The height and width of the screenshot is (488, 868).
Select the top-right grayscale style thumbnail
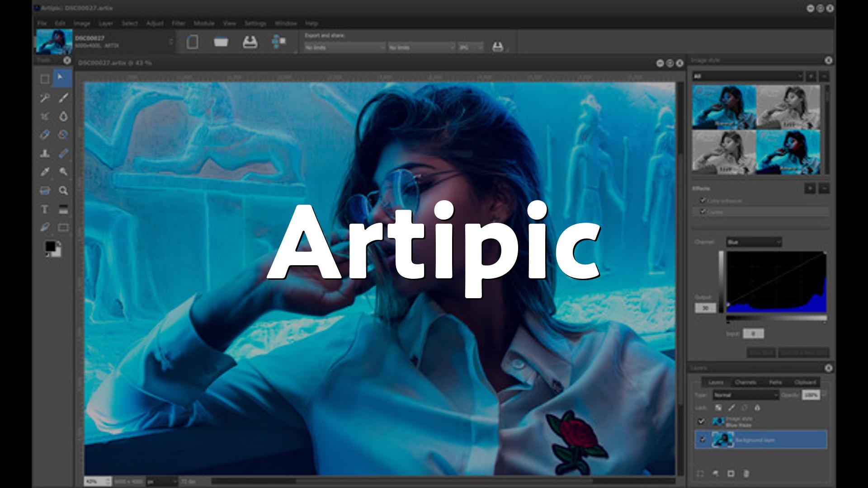788,107
